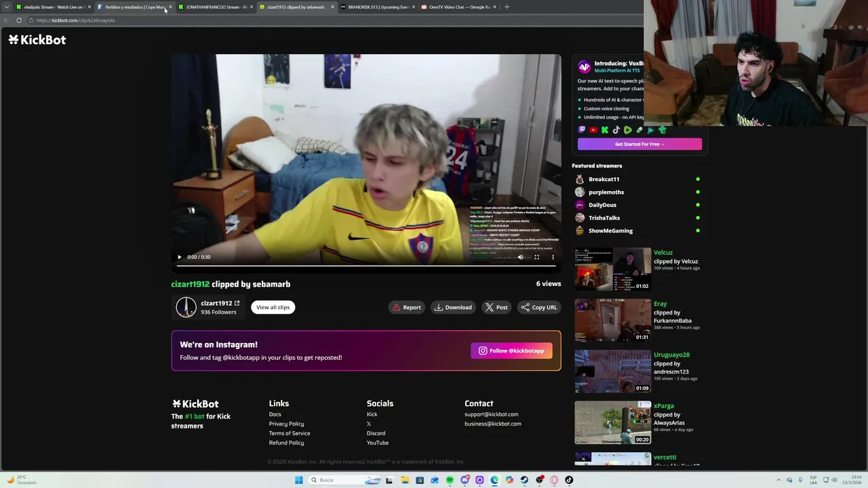The height and width of the screenshot is (488, 868).
Task: Switch to BRANDRISK 013 tab
Action: coord(377,7)
